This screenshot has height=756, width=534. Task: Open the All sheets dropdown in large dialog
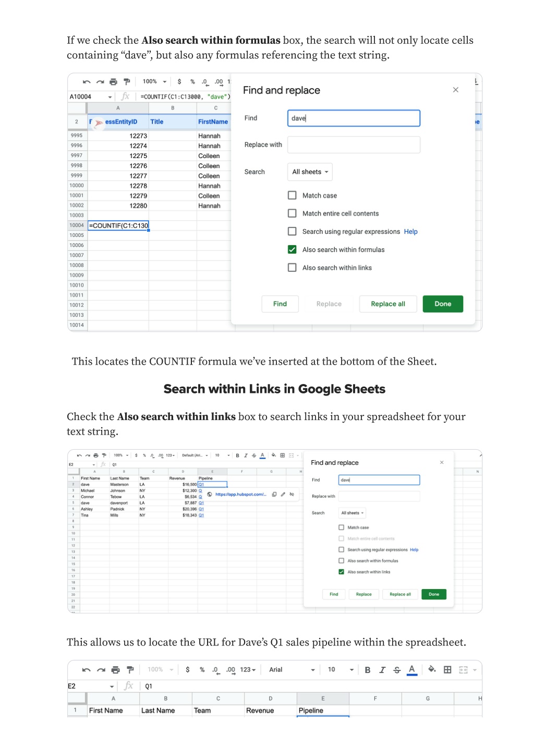pos(310,172)
